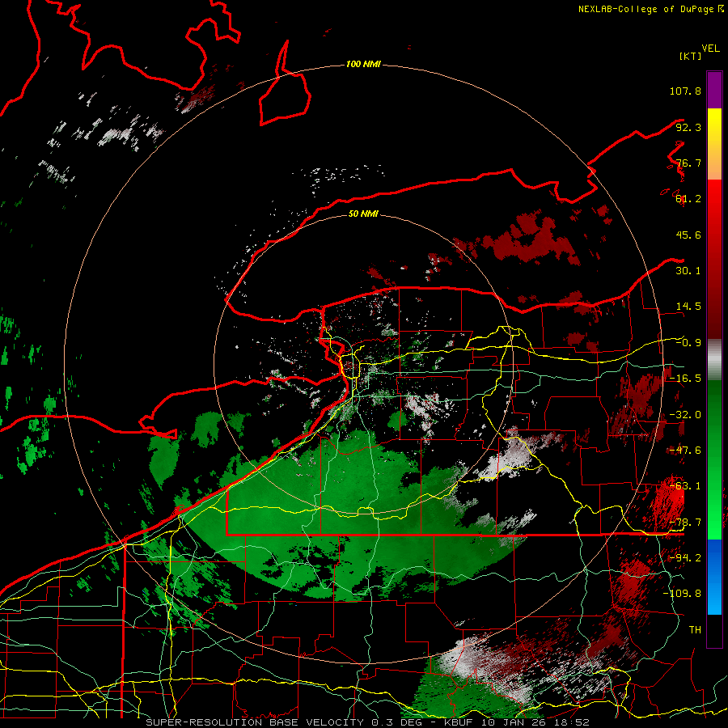Click the -47.6 legend value

[x=685, y=451]
